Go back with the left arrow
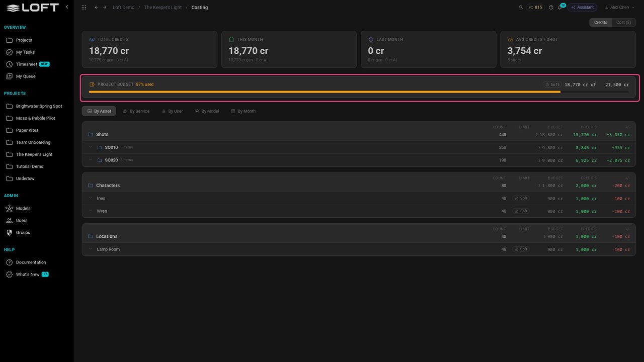Screen dimensions: 644x362 [97, 8]
